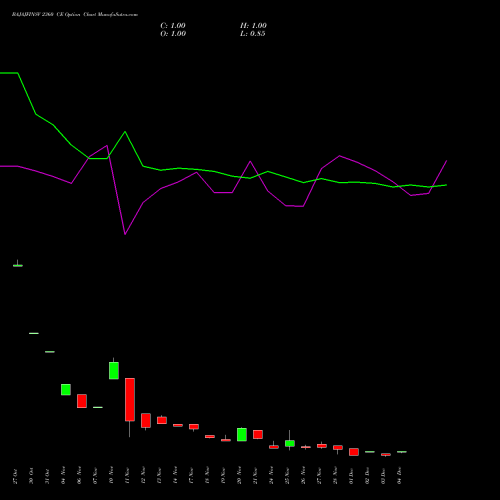
Task: Select the green candlestick above 10 Nov
Action: [x=114, y=371]
